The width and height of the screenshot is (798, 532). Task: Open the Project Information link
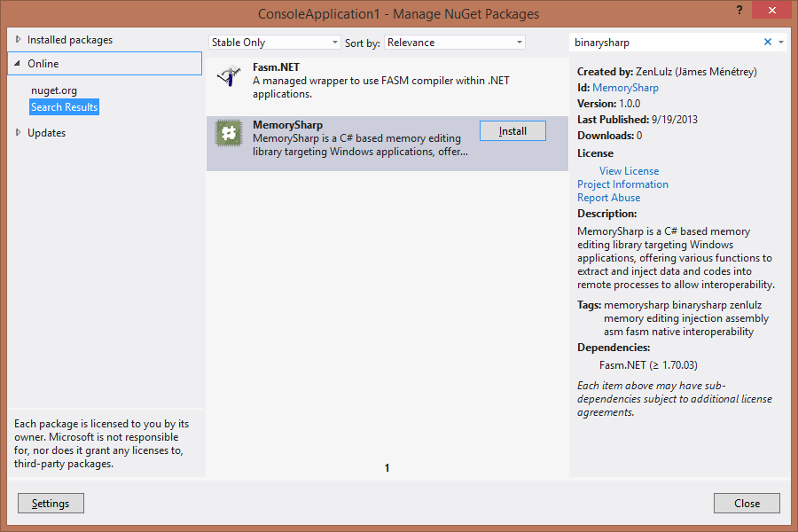pyautogui.click(x=623, y=184)
